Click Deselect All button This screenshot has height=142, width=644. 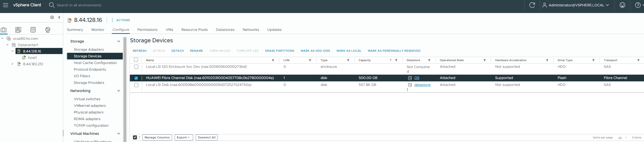click(x=207, y=137)
